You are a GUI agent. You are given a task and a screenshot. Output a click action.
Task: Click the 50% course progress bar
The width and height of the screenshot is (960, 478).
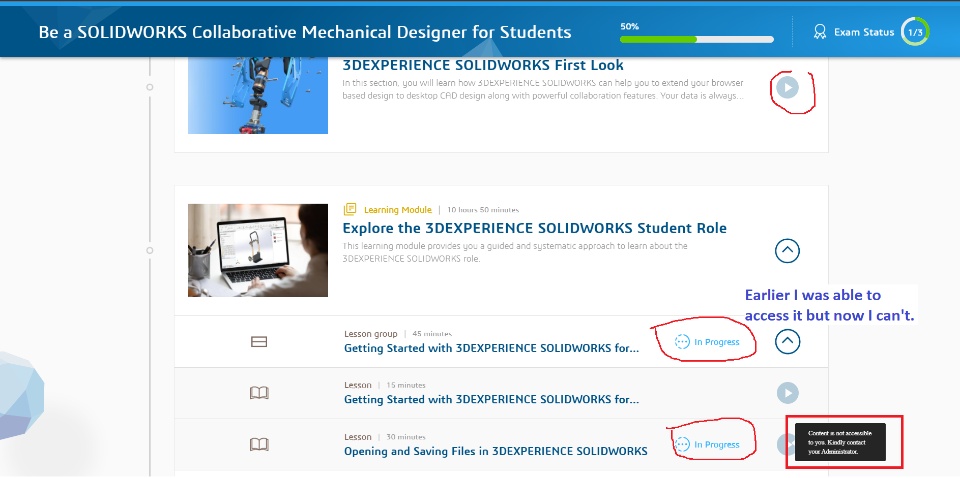point(696,40)
